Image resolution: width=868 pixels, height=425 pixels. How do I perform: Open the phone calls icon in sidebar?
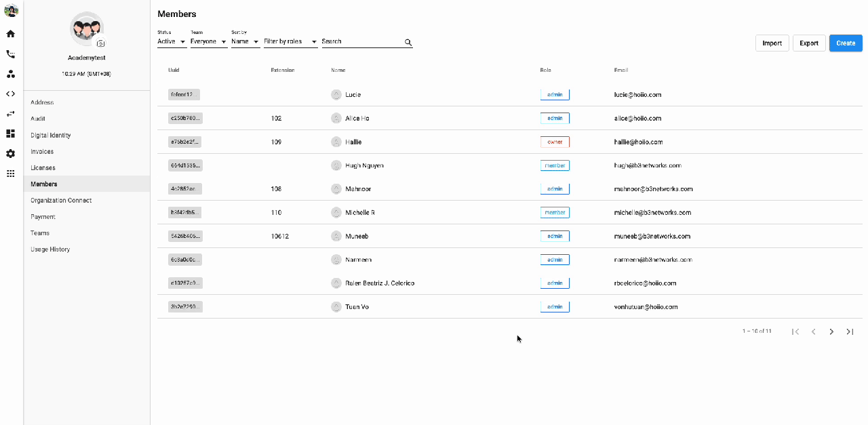click(10, 54)
